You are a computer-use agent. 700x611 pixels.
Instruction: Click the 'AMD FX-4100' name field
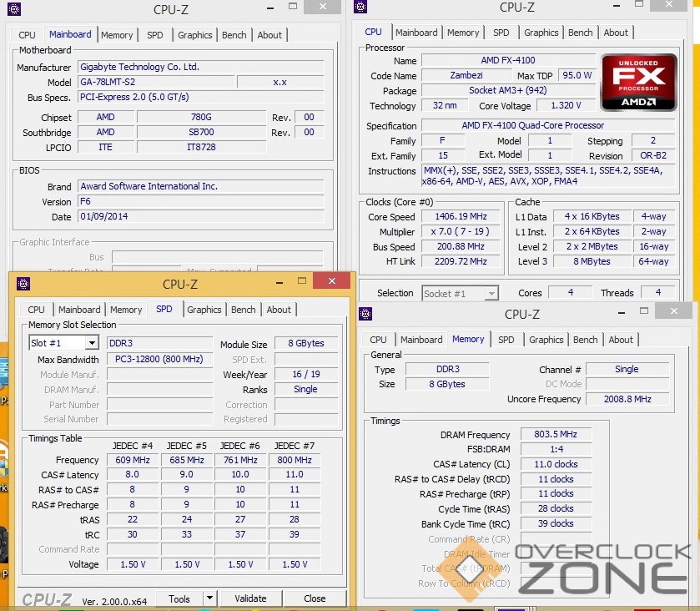coord(508,60)
